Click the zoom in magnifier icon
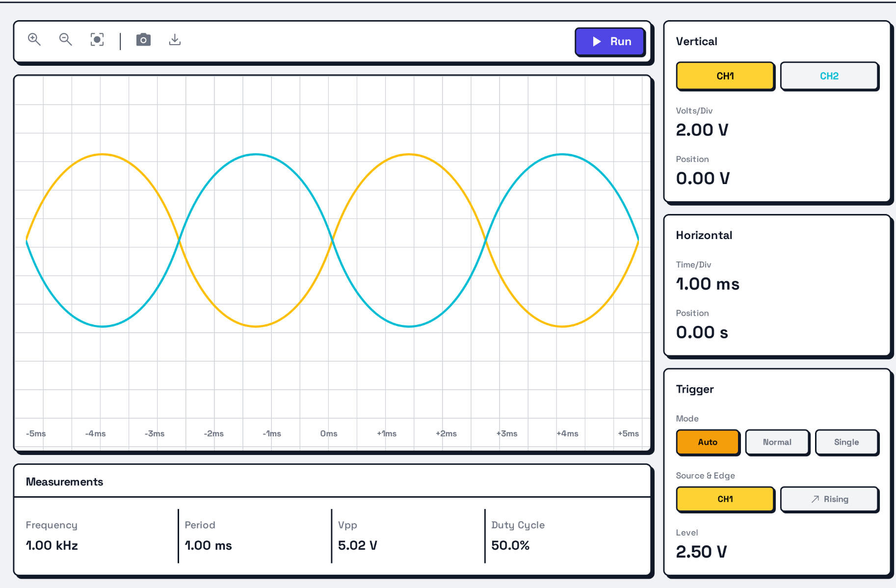Screen dimensions: 896x588 click(34, 40)
